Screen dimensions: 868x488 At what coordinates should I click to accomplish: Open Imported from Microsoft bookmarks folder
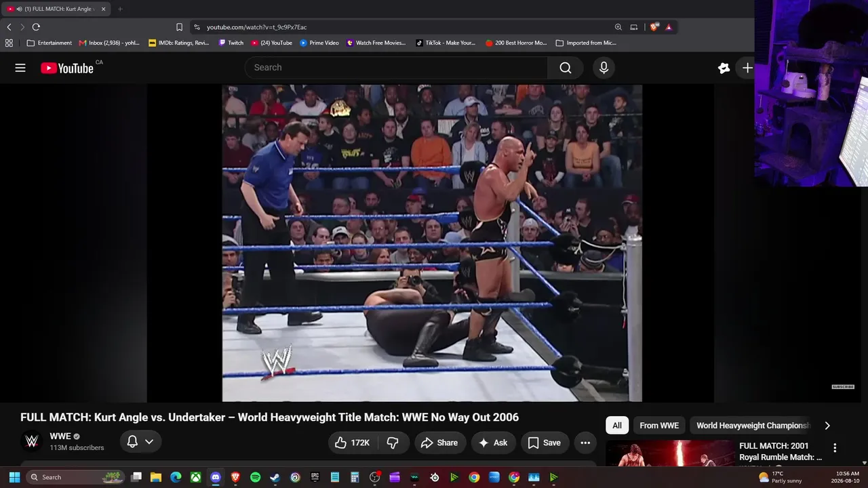pyautogui.click(x=586, y=43)
